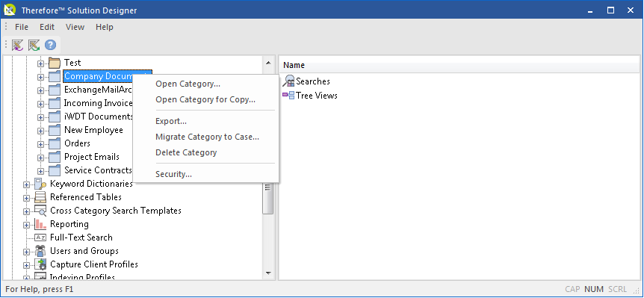Open the View menu
This screenshot has height=298, width=644.
pos(75,27)
